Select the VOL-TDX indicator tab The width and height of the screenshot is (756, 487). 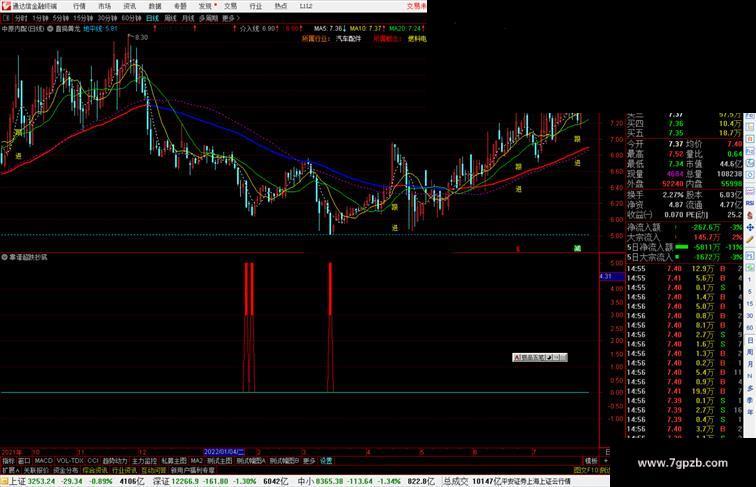[x=70, y=461]
